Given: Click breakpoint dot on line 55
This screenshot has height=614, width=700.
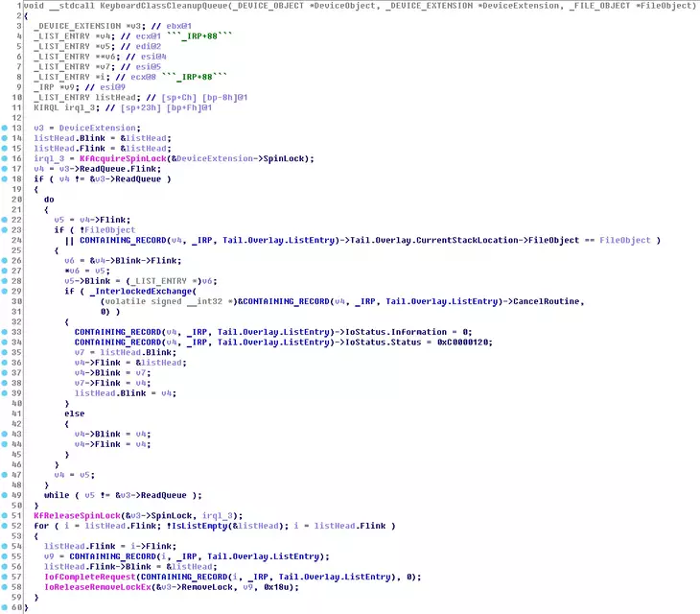Looking at the screenshot, I should tap(5, 556).
